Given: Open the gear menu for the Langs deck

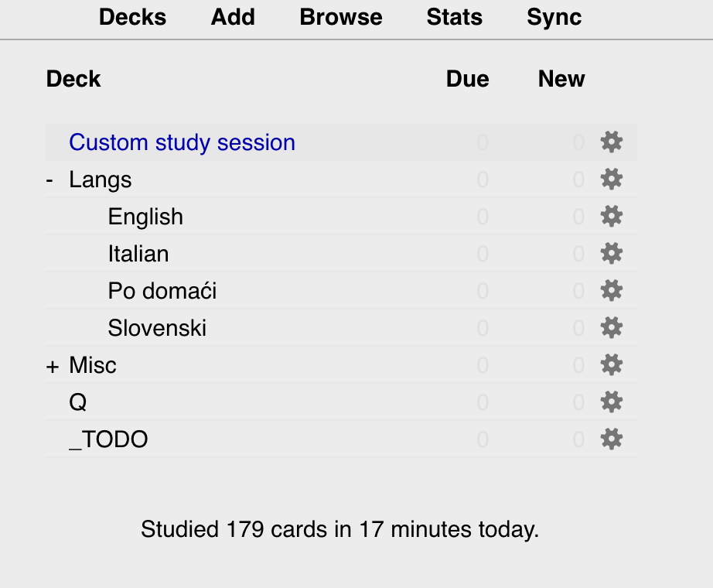Looking at the screenshot, I should point(612,179).
